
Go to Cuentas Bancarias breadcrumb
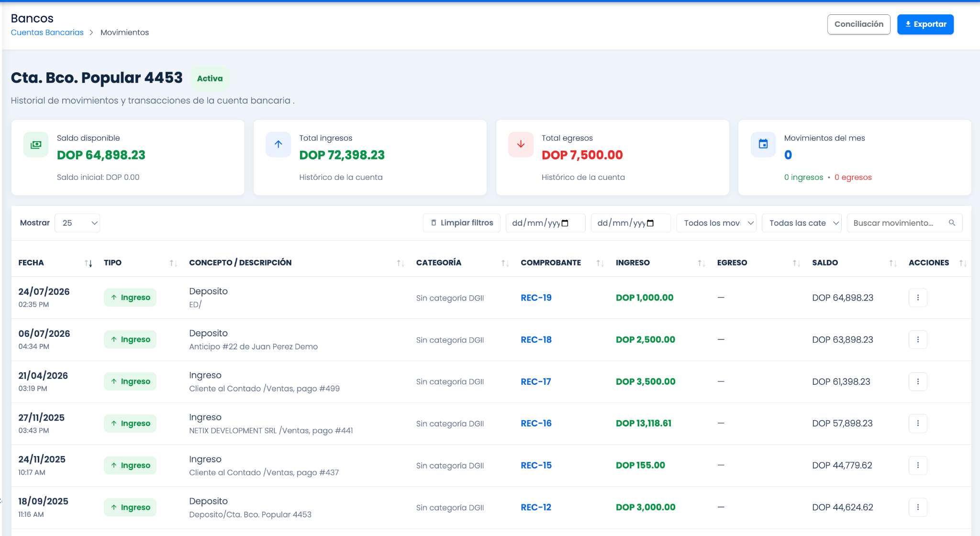point(47,33)
